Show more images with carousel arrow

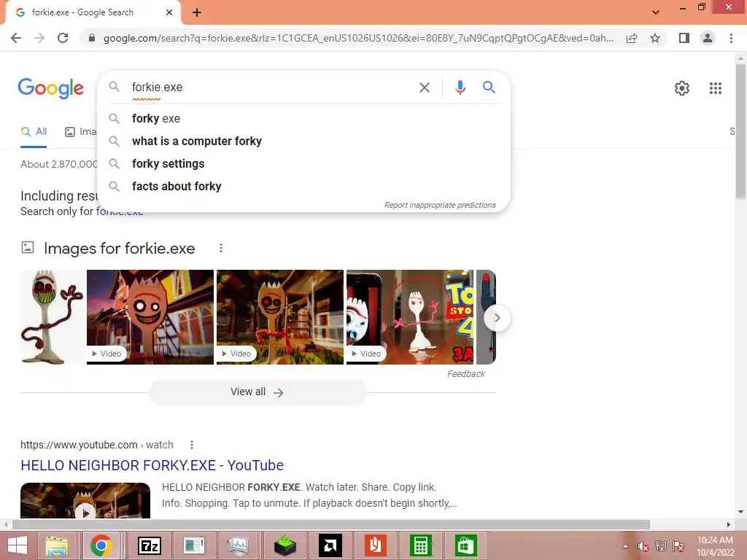pos(497,318)
